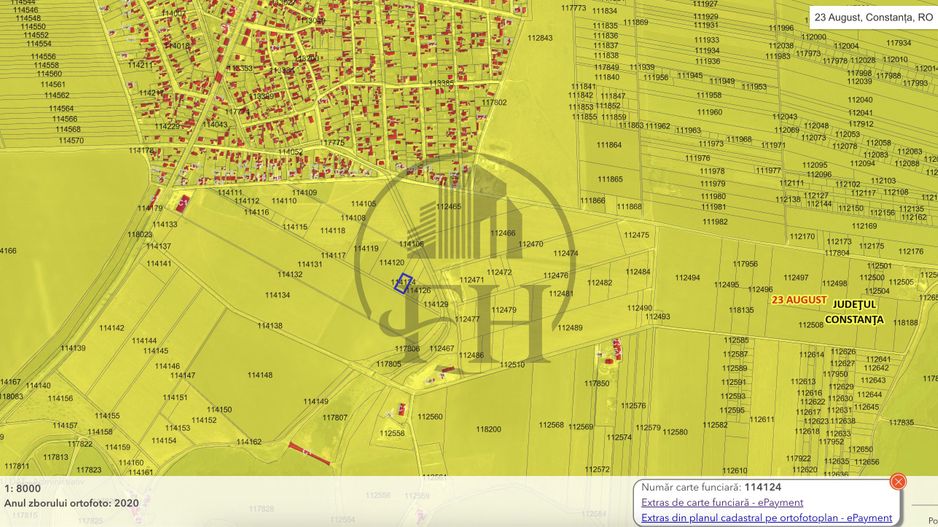Select parcel 114148 on the map
The width and height of the screenshot is (938, 527).
260,375
